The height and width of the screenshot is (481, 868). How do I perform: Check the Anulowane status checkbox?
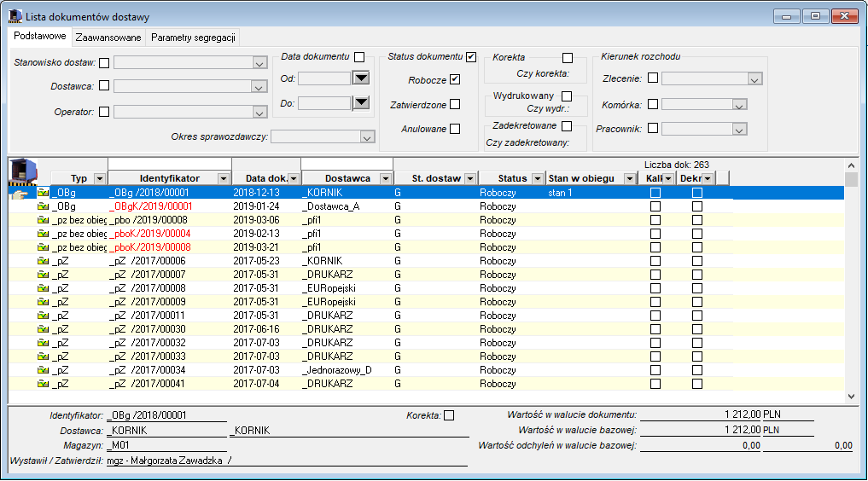(x=455, y=129)
